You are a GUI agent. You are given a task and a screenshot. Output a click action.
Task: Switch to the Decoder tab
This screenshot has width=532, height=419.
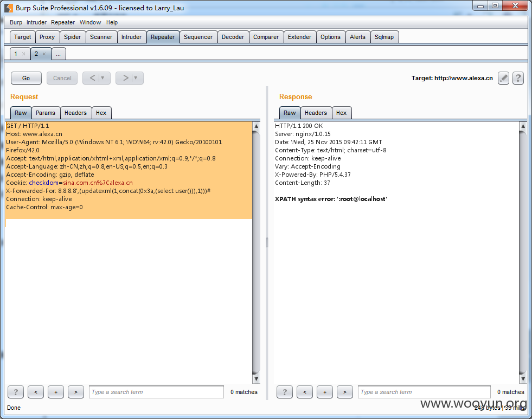pyautogui.click(x=233, y=37)
